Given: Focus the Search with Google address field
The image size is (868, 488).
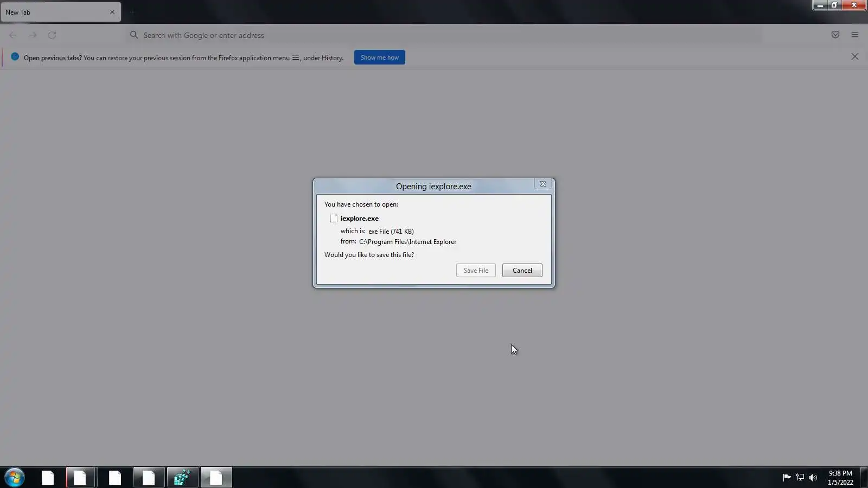Looking at the screenshot, I should (x=444, y=35).
